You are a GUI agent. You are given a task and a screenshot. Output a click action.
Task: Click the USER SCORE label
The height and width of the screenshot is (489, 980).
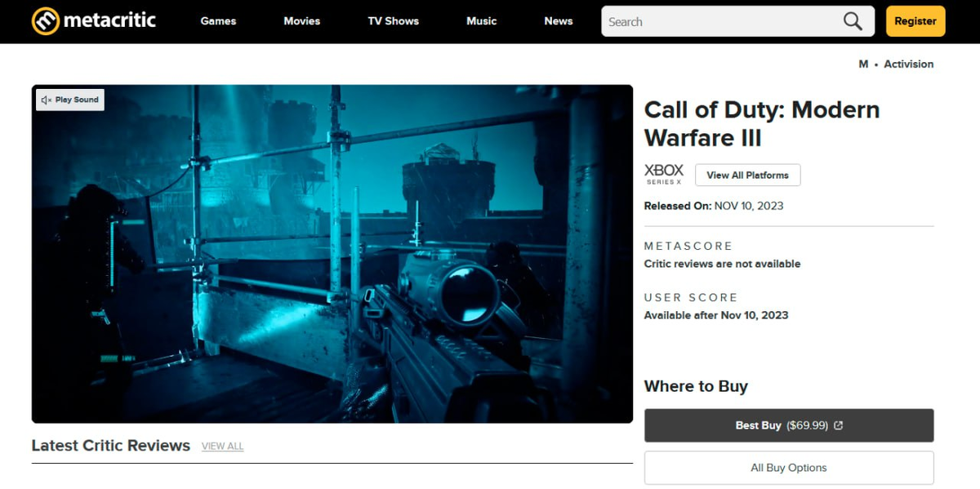coord(691,297)
